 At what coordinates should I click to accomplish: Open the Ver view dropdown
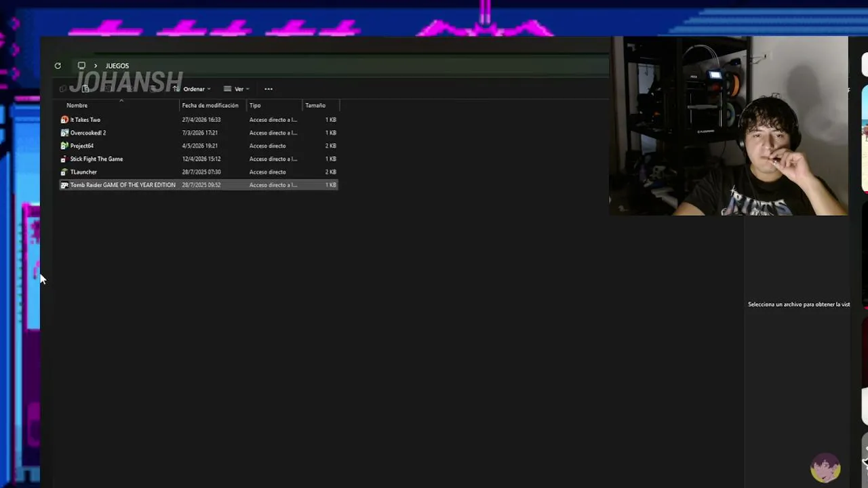237,89
